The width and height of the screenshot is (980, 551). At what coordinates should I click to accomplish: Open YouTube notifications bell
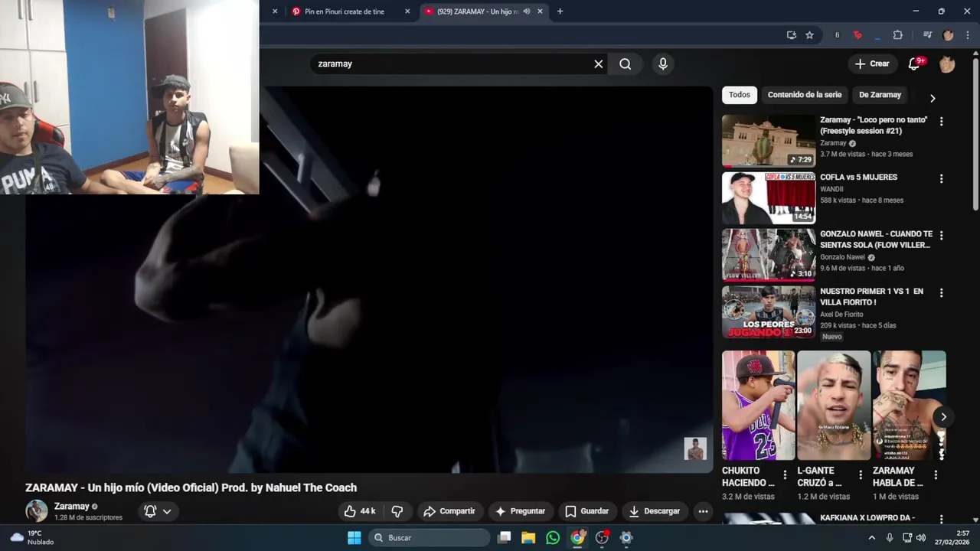pyautogui.click(x=914, y=64)
